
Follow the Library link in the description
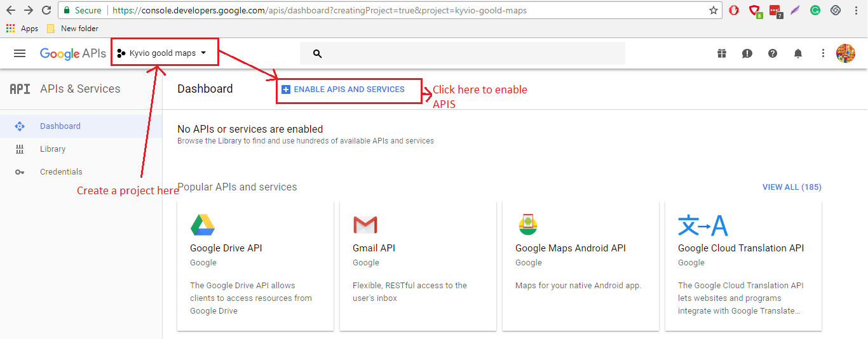point(229,141)
